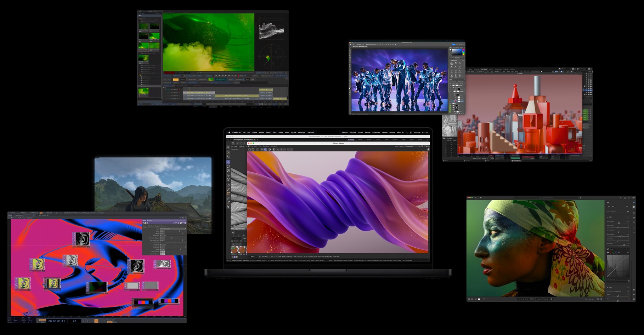Click the highlighted render settings icon in Picture Viewer
Viewport: 644px width, 335px height.
tap(265, 149)
